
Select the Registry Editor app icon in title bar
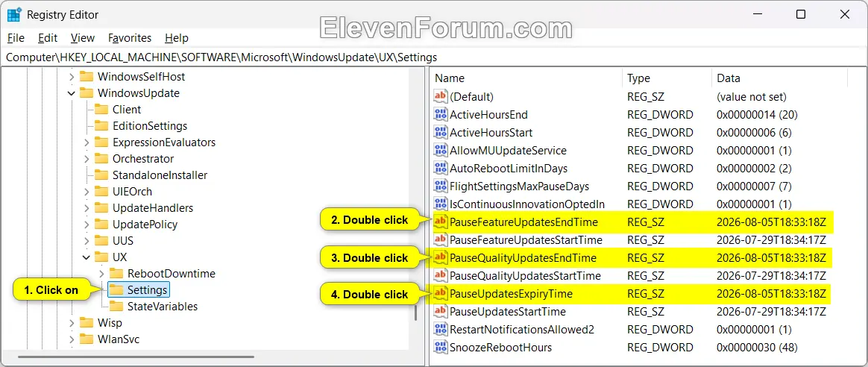pyautogui.click(x=14, y=15)
